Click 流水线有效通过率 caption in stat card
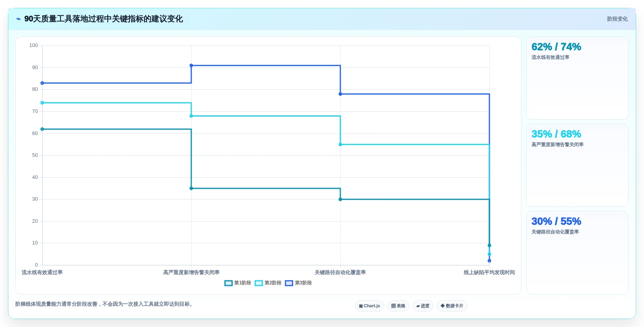Viewport: 644px width, 327px height. [x=550, y=57]
